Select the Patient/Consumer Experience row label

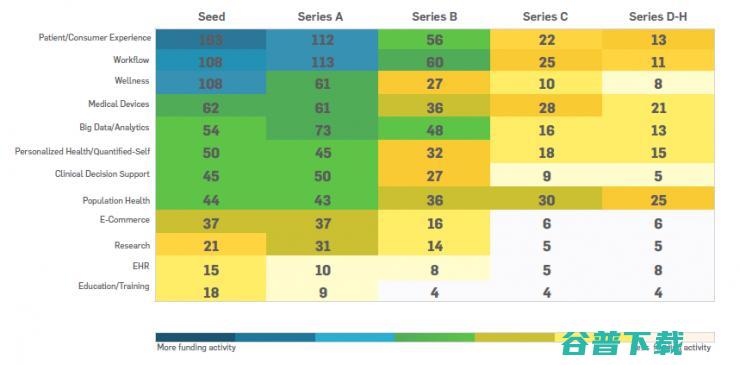coord(95,38)
